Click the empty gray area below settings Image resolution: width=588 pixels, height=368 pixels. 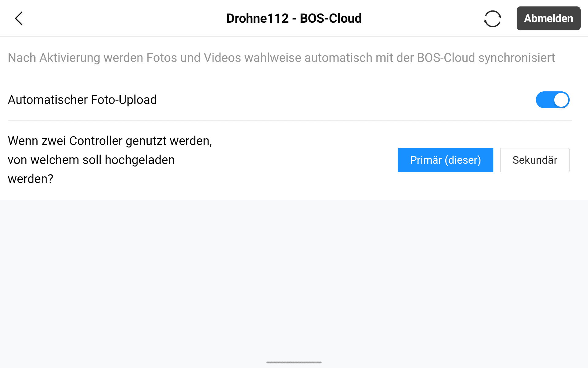click(294, 276)
